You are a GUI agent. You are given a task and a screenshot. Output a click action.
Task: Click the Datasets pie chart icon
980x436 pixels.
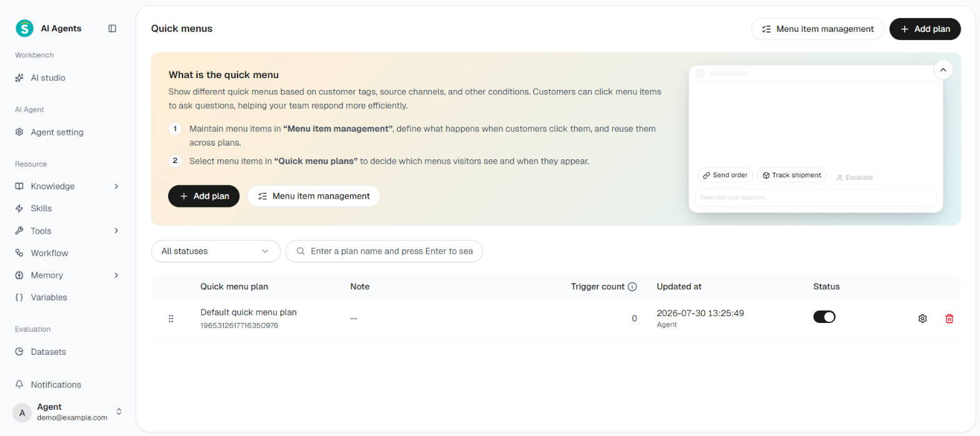19,352
